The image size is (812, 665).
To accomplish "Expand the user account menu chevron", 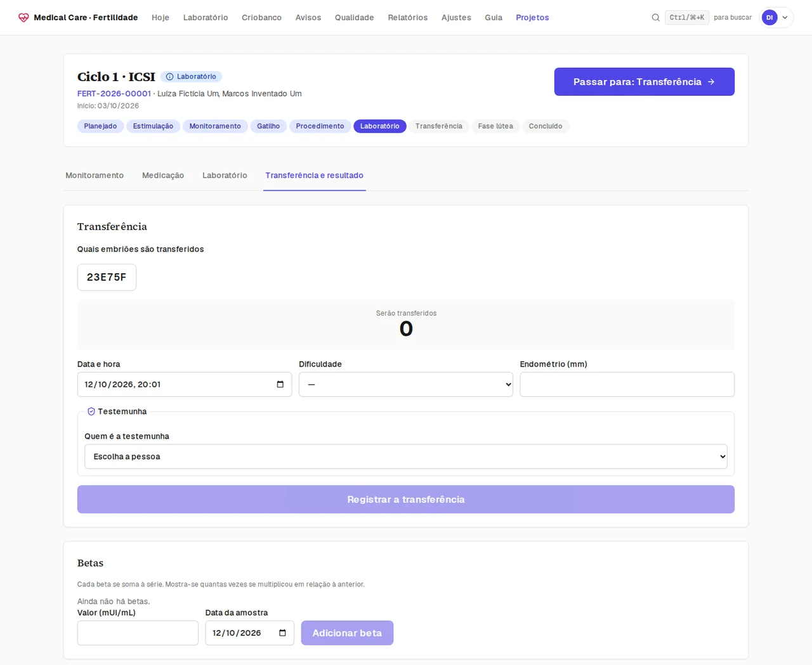I will (785, 18).
